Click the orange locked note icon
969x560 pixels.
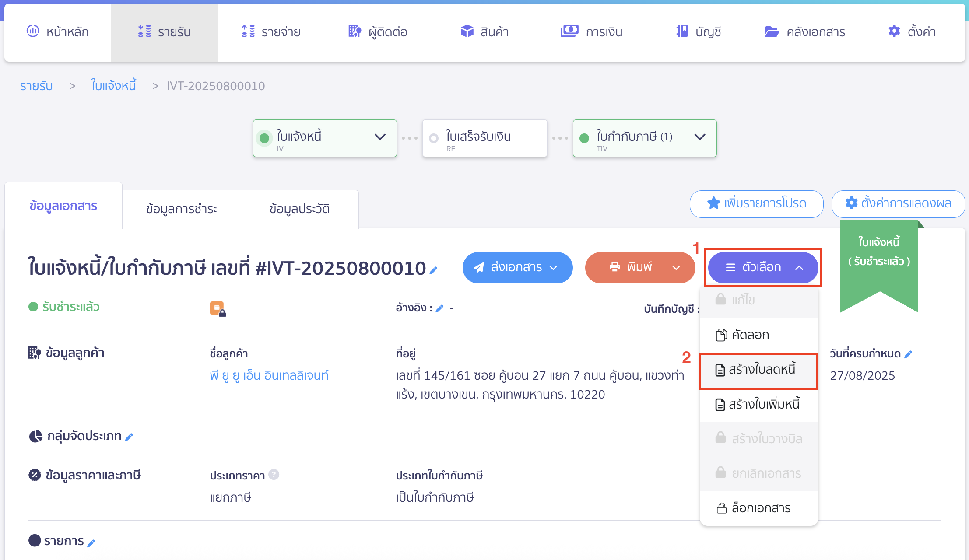218,309
